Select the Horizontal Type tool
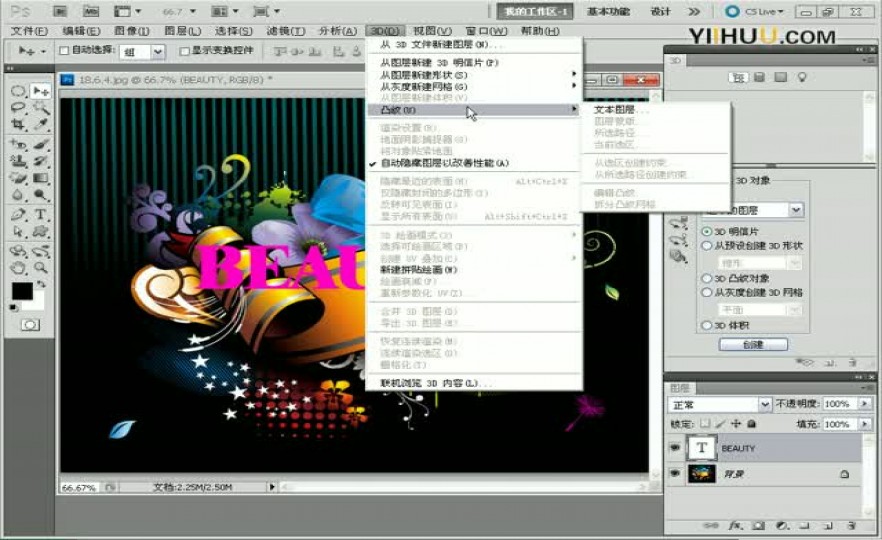 pos(40,214)
